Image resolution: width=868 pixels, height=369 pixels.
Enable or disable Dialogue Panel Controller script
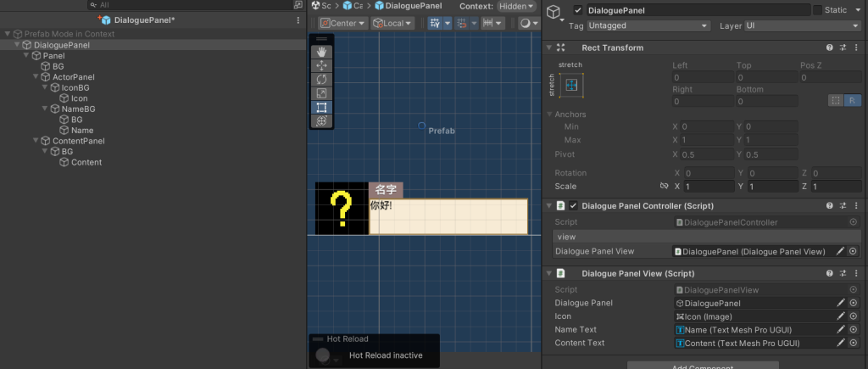573,205
